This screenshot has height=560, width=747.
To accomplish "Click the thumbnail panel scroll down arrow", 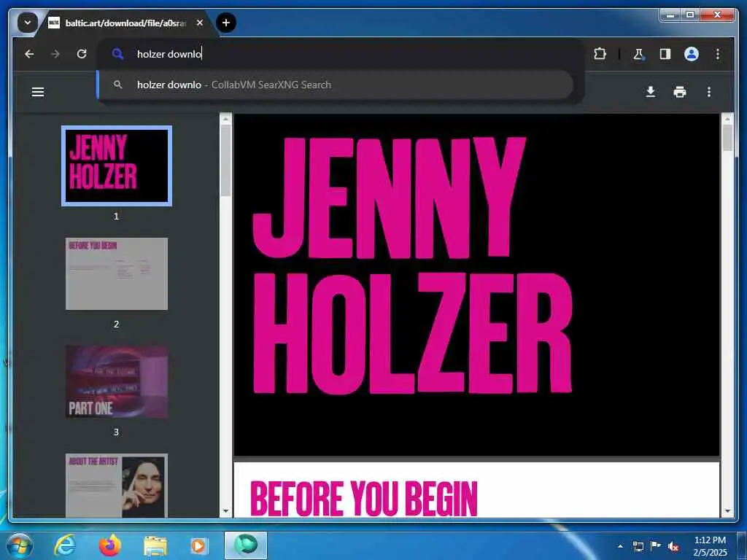I will click(226, 511).
